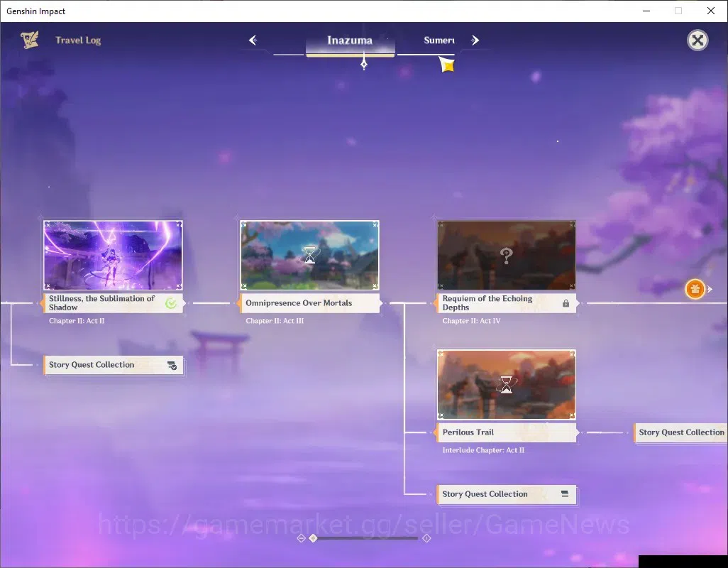The width and height of the screenshot is (728, 568).
Task: Click the Chapter II: Act III text
Action: click(x=275, y=321)
